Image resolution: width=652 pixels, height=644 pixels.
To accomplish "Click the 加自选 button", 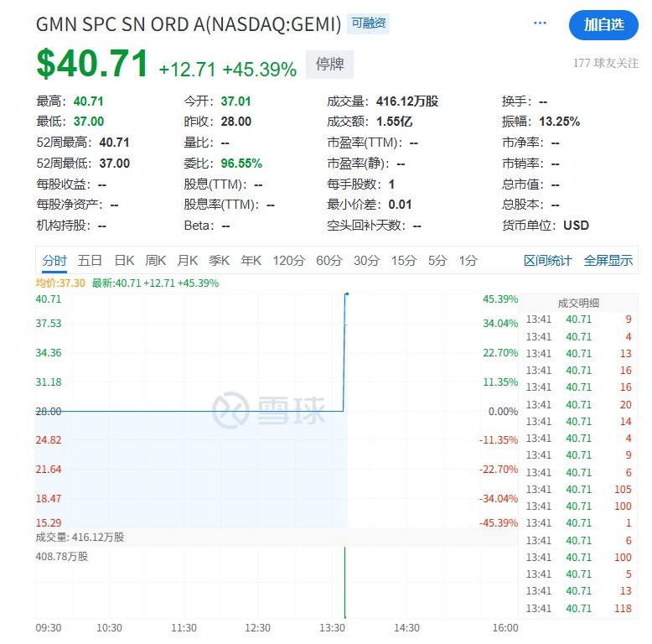I will point(603,24).
